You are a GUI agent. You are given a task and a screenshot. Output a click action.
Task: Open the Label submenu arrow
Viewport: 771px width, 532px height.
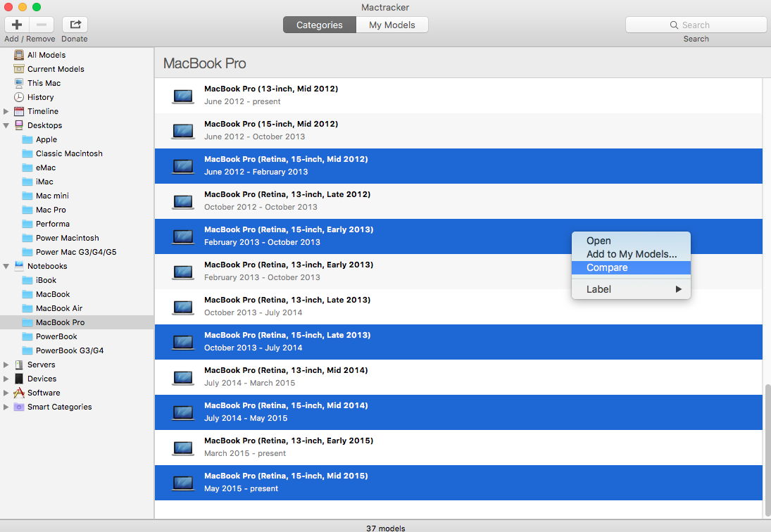(679, 289)
